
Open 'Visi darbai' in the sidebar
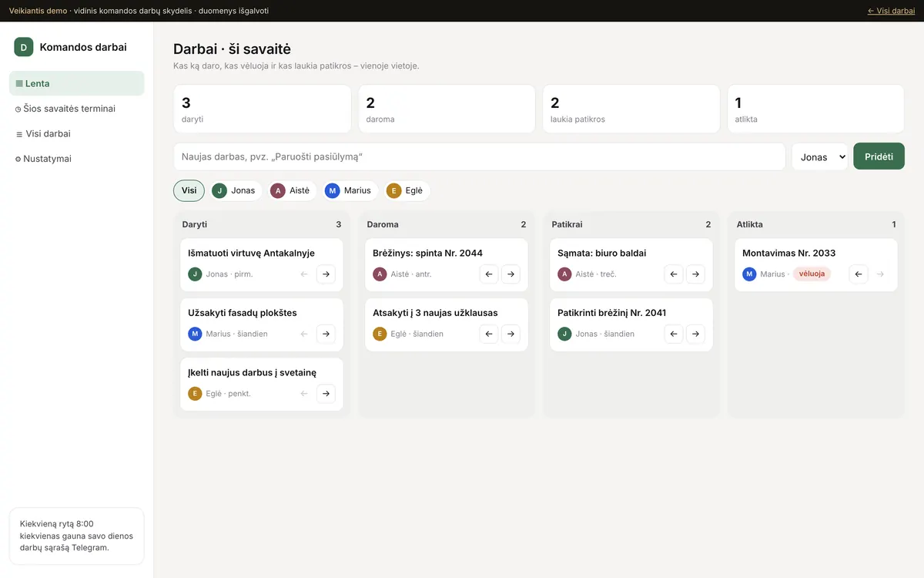[77, 133]
